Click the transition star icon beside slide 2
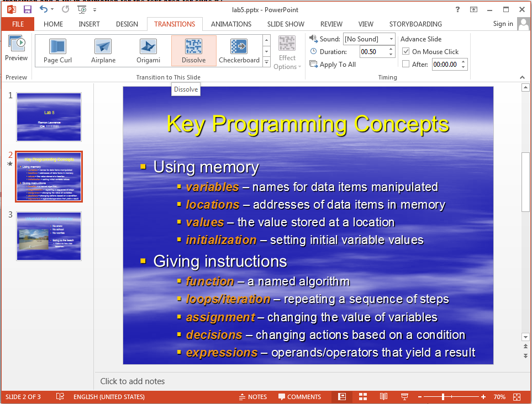This screenshot has width=532, height=404. coord(10,164)
